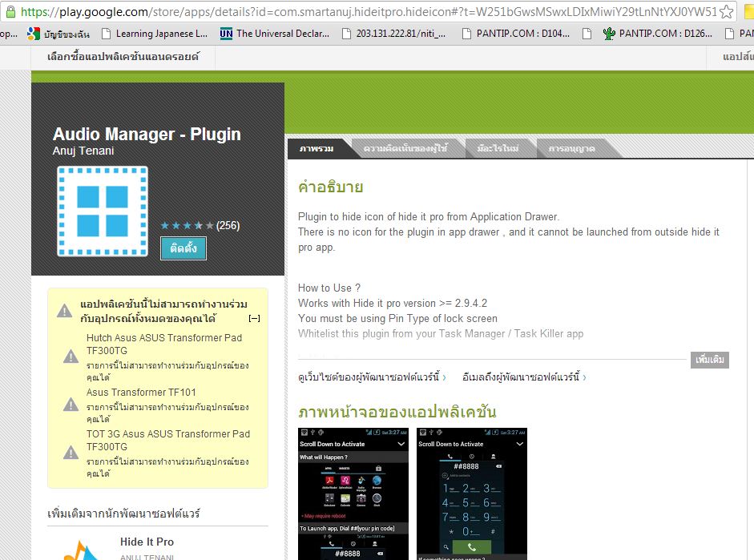Image resolution: width=754 pixels, height=560 pixels.
Task: Click warning icon for TOT 3G Asus TF300TG
Action: pyautogui.click(x=71, y=453)
